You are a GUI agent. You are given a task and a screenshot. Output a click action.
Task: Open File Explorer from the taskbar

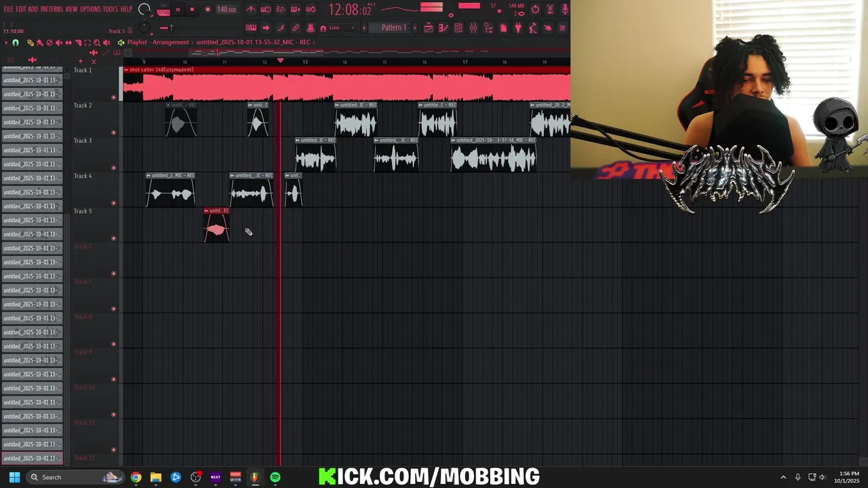click(x=156, y=477)
